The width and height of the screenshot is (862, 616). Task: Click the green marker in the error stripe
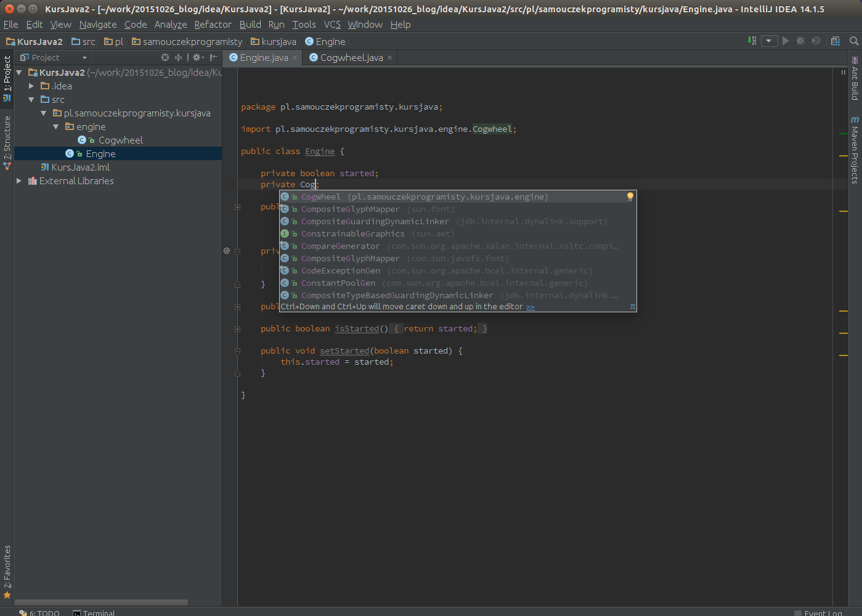tap(844, 134)
